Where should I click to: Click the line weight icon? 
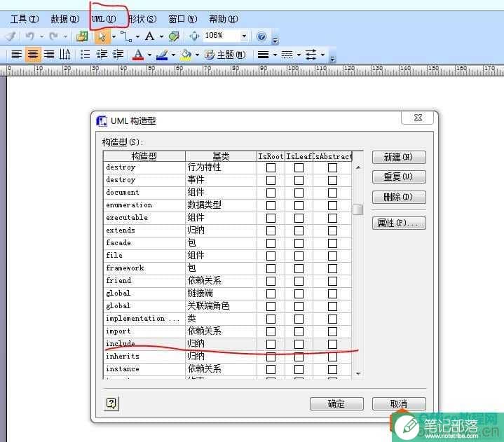click(263, 55)
